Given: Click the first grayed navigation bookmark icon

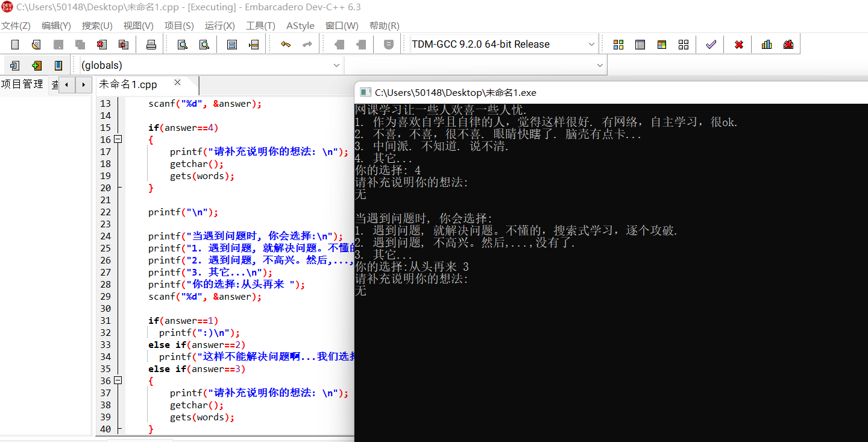Looking at the screenshot, I should click(339, 45).
